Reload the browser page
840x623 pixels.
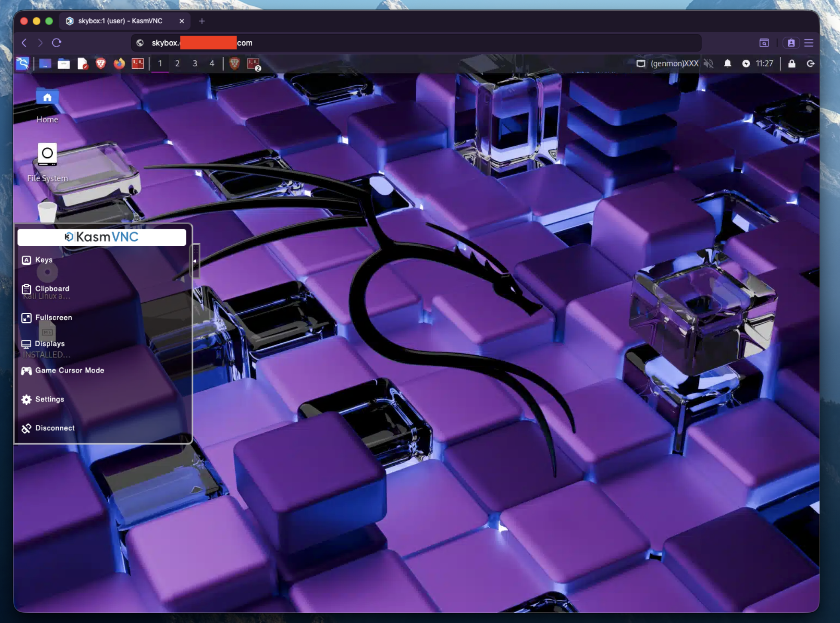point(57,43)
